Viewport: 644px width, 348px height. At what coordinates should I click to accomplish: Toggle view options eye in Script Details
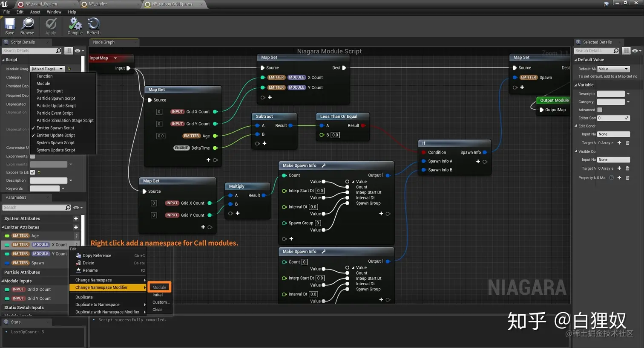coord(79,51)
